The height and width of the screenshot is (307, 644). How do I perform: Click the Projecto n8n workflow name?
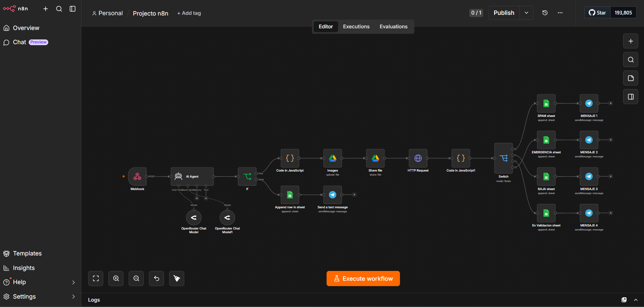pos(151,13)
